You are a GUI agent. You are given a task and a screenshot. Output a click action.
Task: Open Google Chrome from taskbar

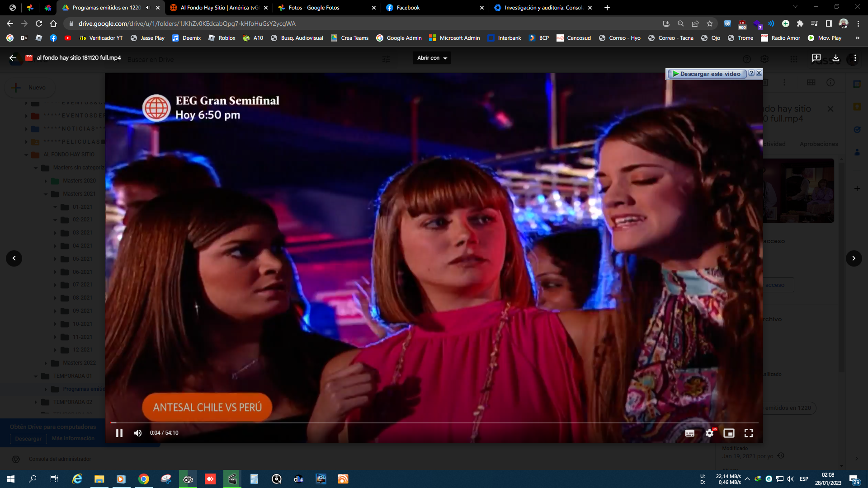144,479
